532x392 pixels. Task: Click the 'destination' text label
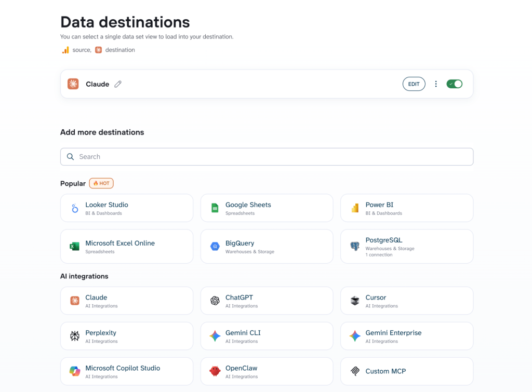click(120, 50)
